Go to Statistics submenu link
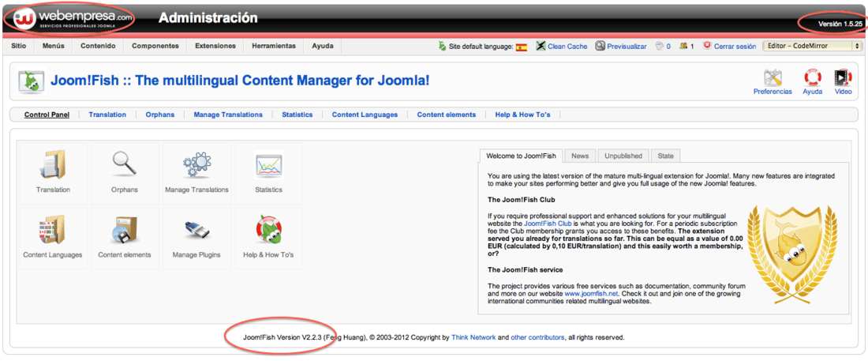 coord(297,115)
